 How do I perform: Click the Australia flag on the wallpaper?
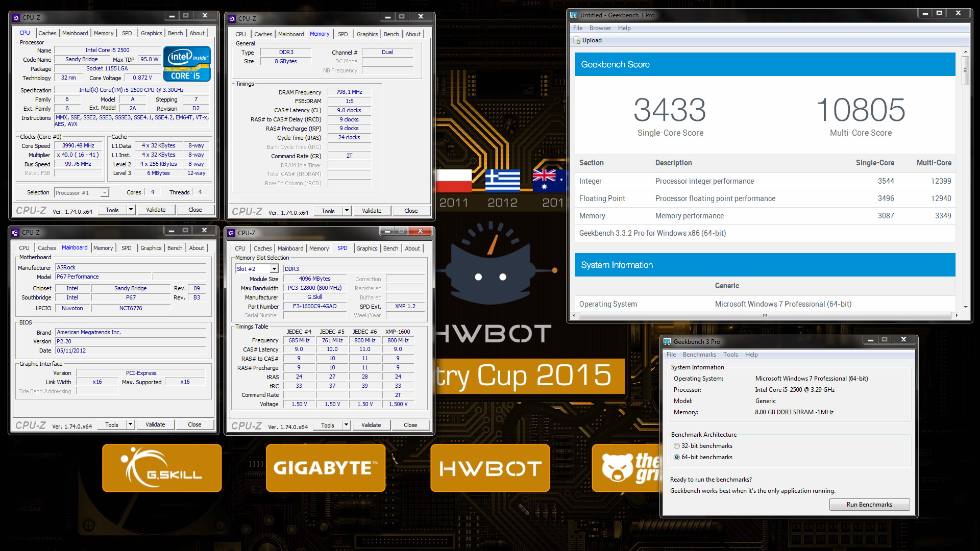click(x=549, y=181)
